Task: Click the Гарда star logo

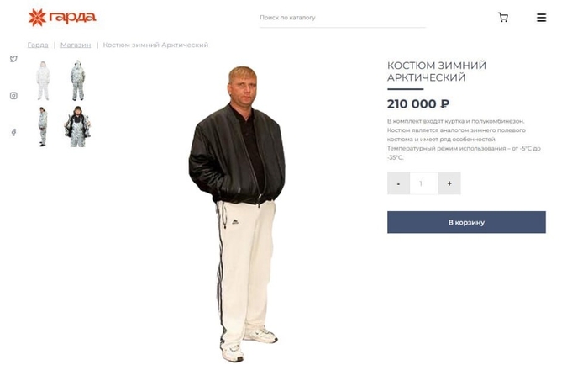Action: pyautogui.click(x=37, y=18)
